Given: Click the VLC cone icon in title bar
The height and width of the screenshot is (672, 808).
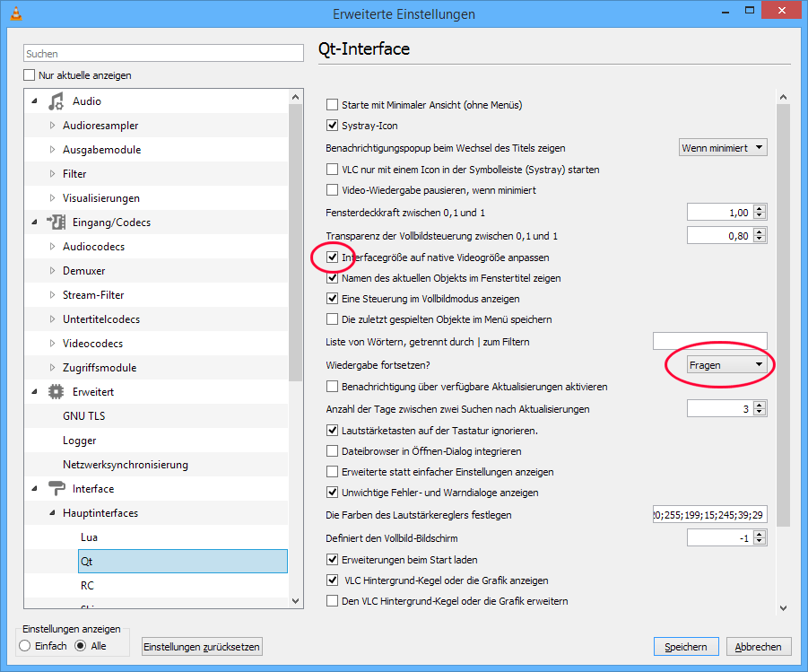Looking at the screenshot, I should coord(13,13).
